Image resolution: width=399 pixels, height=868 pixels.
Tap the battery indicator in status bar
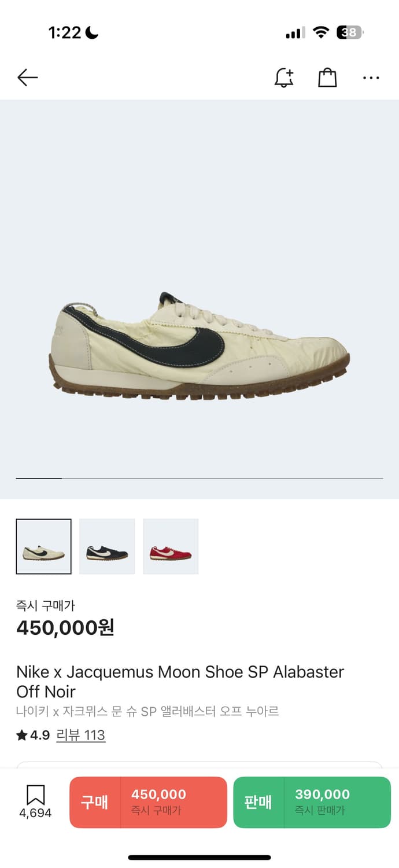pos(350,32)
